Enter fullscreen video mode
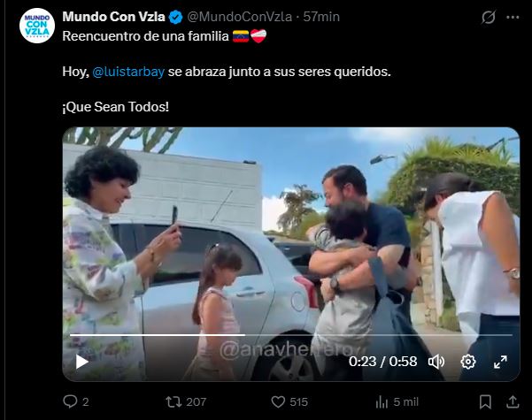The height and width of the screenshot is (420, 532). 500,361
